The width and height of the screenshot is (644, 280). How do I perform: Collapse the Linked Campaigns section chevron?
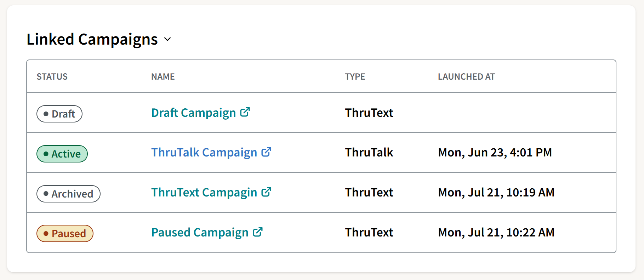tap(168, 39)
